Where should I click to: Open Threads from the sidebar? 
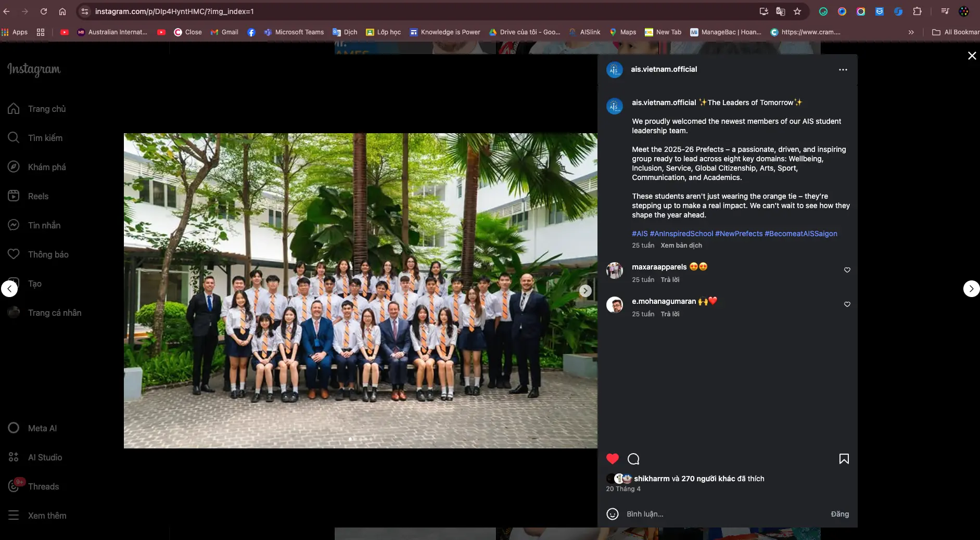tap(43, 486)
